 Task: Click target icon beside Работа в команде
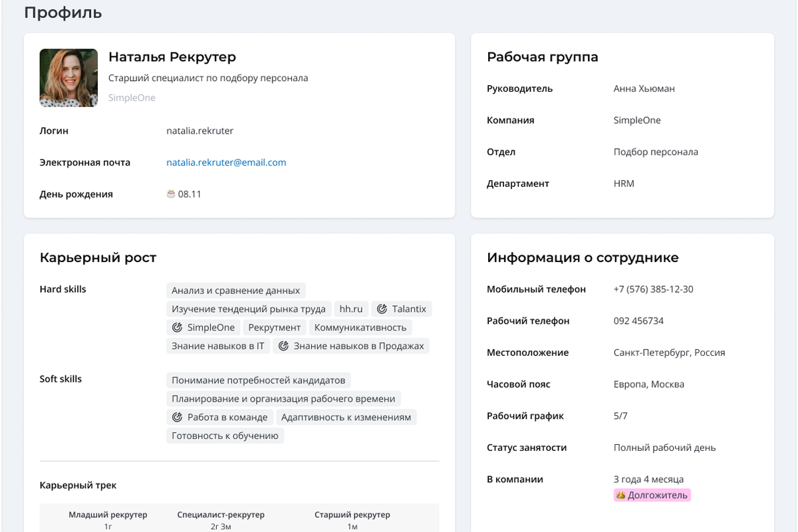(x=177, y=418)
